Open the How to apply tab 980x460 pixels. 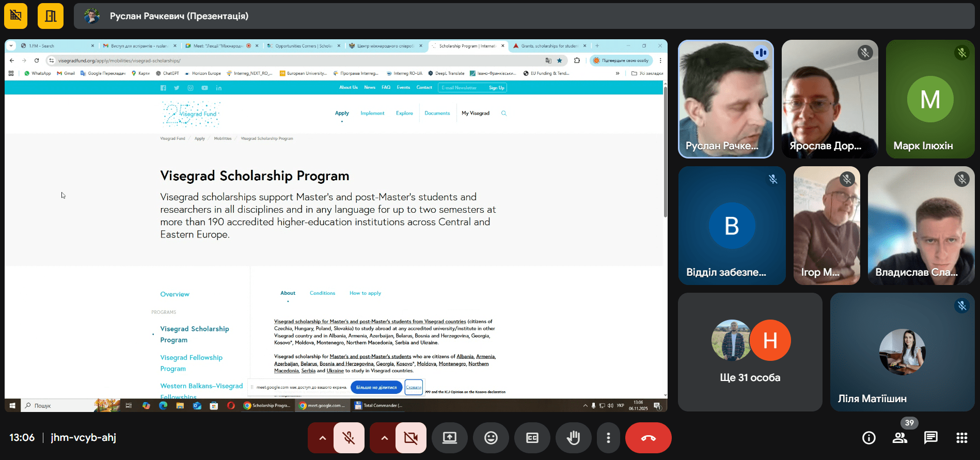(x=365, y=293)
